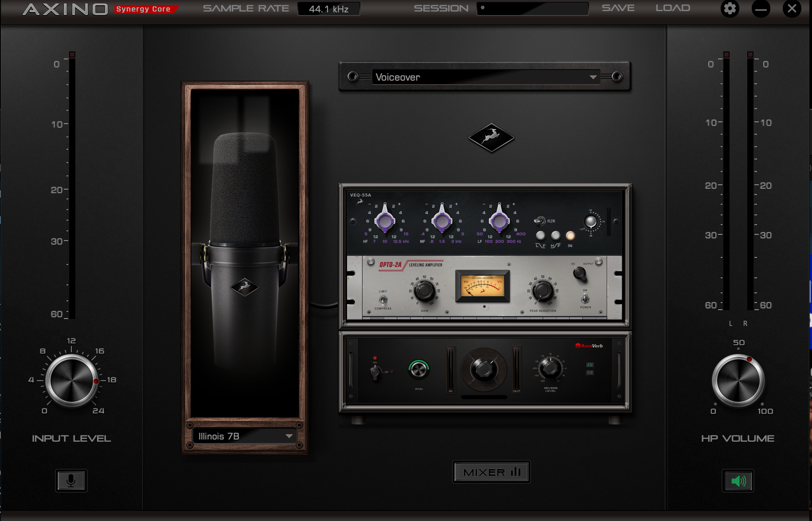Click the Antelope logo diamond badge above the rack

point(491,138)
